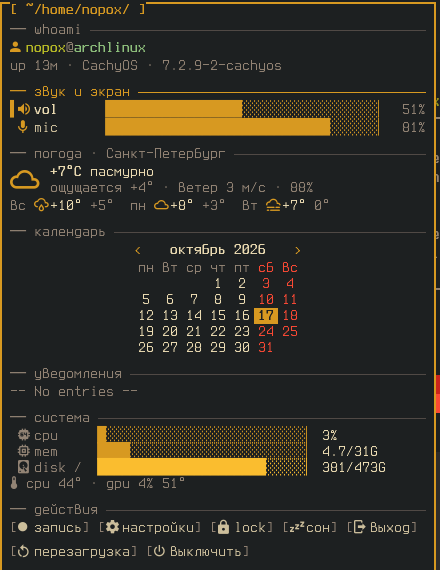Select day 25 in the calendar
Screen dimensions: 440x570
(290, 331)
